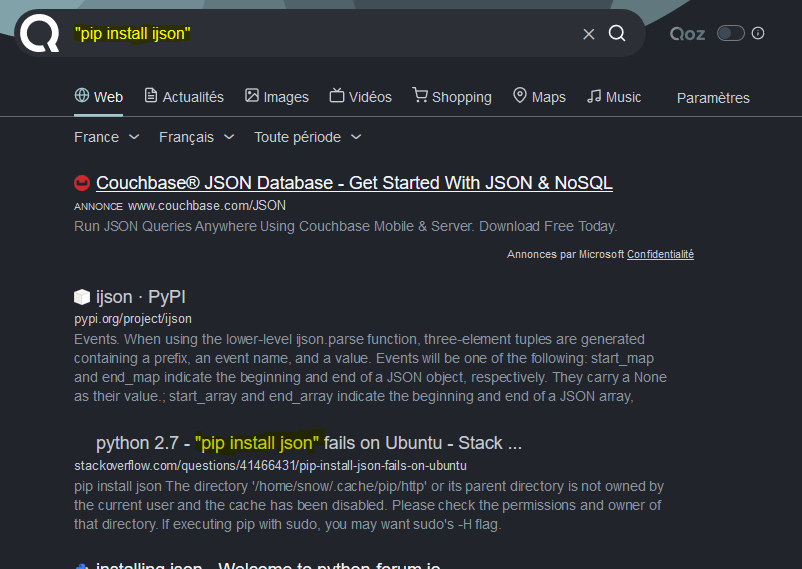802x569 pixels.
Task: Click pypi.org/project/ijson URL
Action: click(133, 319)
